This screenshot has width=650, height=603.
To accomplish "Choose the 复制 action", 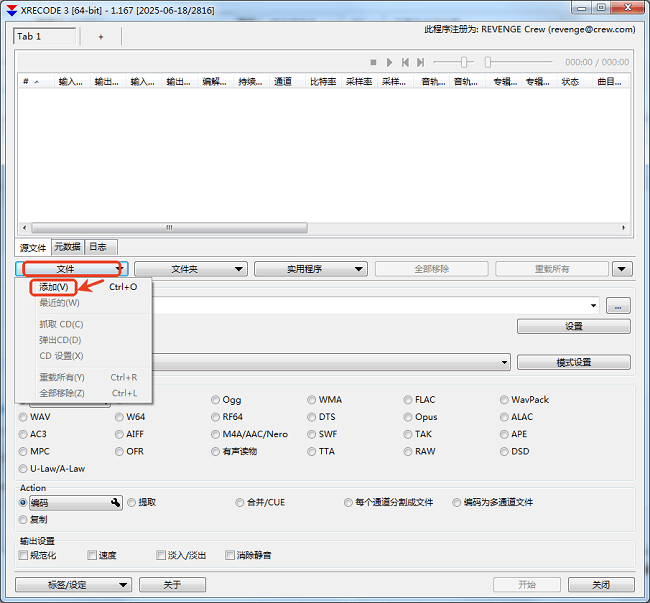I will [x=33, y=520].
